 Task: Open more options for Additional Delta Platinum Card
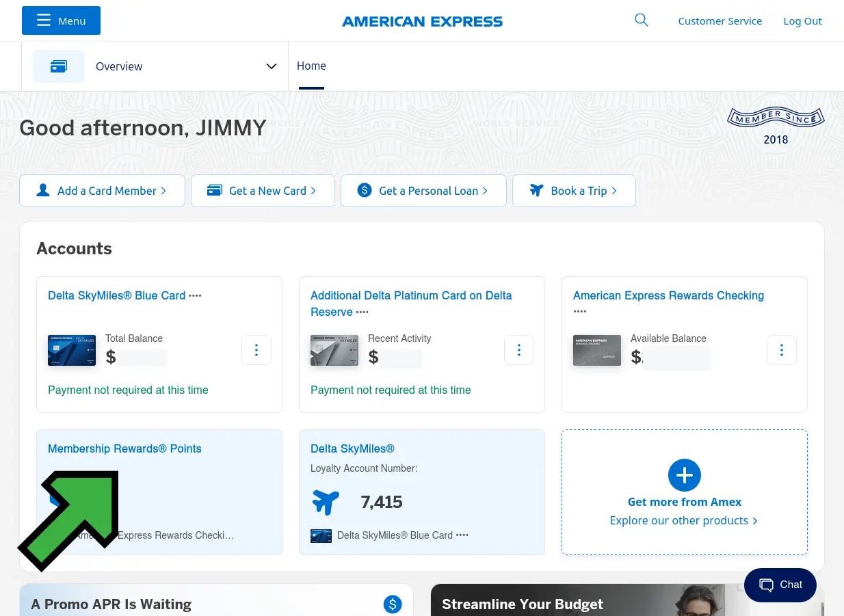(519, 350)
